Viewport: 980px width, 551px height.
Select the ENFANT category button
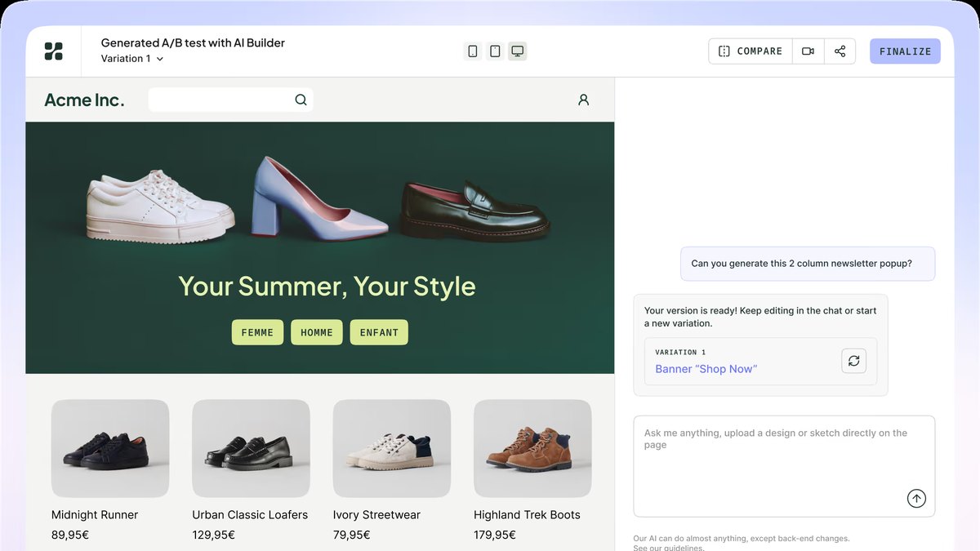click(379, 332)
